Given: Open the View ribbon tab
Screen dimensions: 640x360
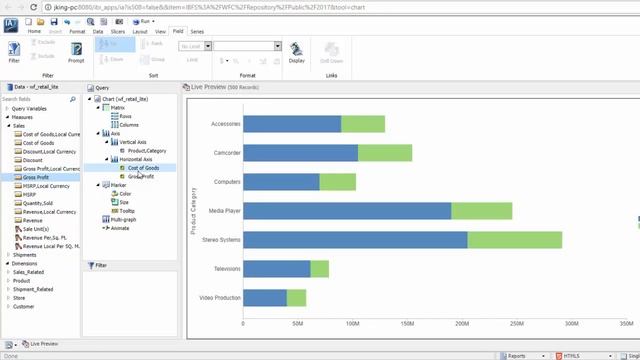Looking at the screenshot, I should point(160,31).
